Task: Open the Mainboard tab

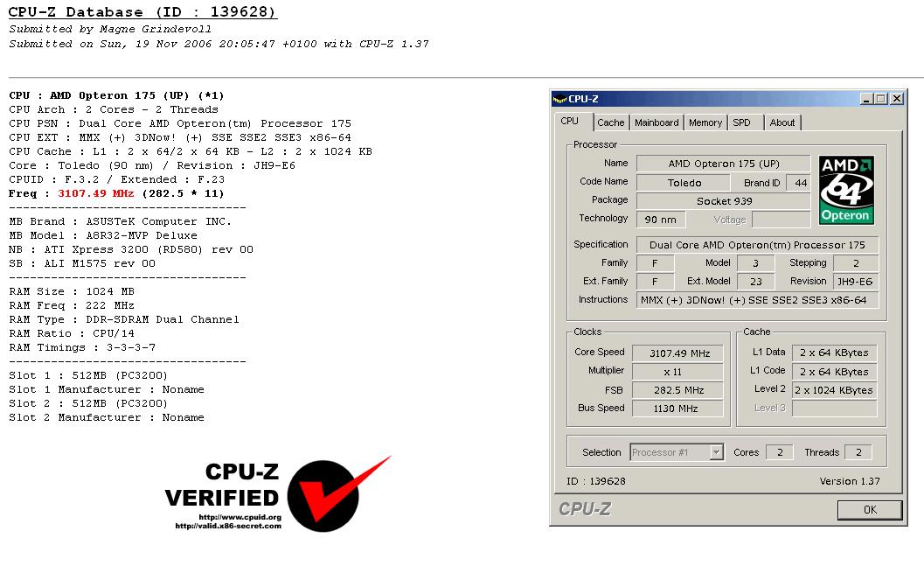Action: (x=657, y=122)
